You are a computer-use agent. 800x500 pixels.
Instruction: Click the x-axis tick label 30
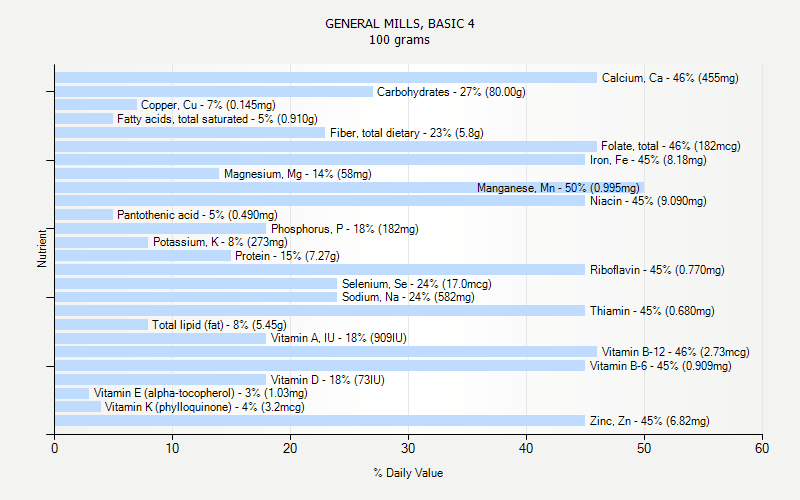(408, 448)
